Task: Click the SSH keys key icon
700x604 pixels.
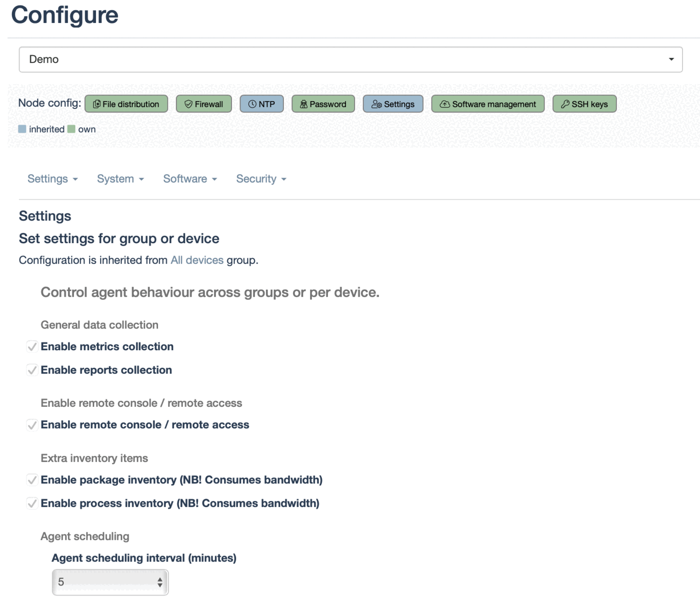Action: click(565, 104)
